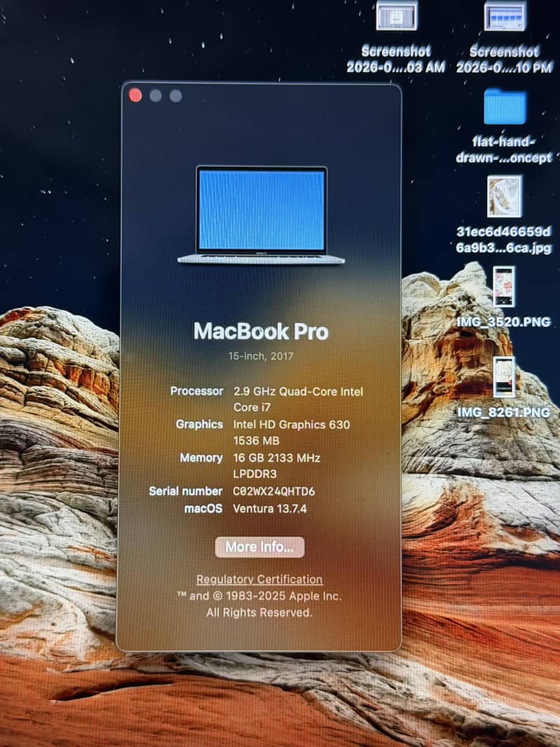Screen dimensions: 560x747
Task: Click the '31ec6d46659d 6a9b3...6ca.jpg' file name label
Action: [504, 240]
